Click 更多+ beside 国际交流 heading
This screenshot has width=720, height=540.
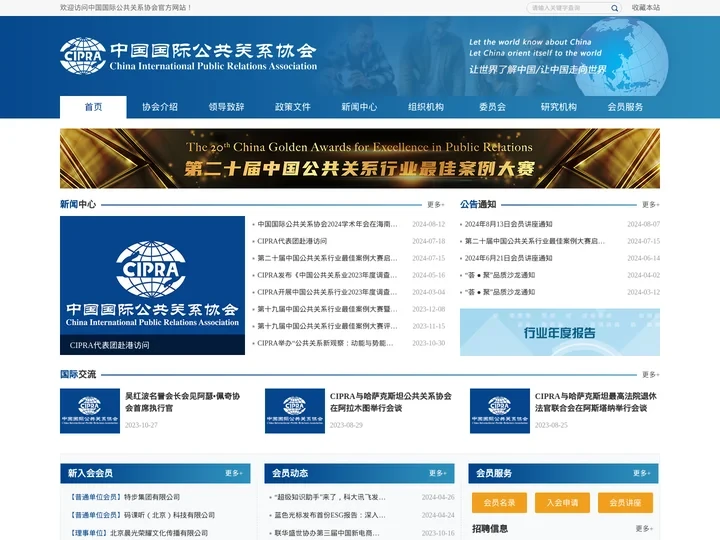pos(651,375)
